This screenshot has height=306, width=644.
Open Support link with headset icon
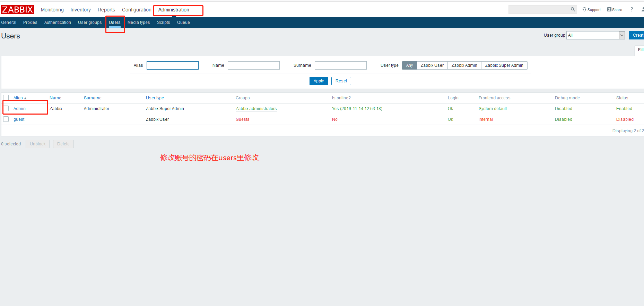point(592,10)
